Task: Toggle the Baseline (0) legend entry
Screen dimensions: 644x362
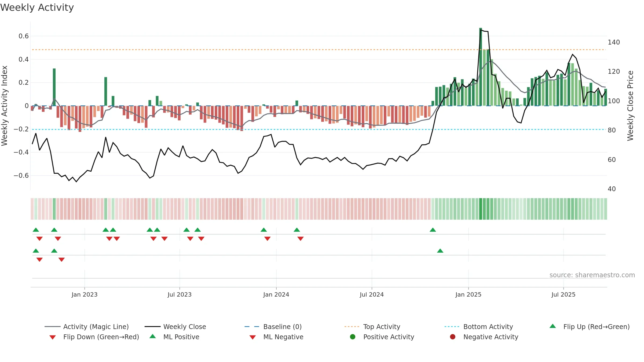Action: 273,327
